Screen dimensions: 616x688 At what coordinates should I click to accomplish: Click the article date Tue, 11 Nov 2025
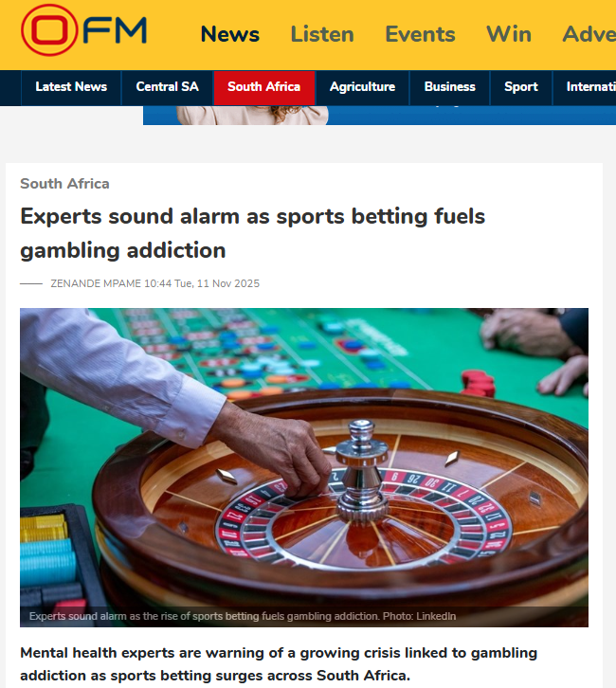[x=217, y=284]
